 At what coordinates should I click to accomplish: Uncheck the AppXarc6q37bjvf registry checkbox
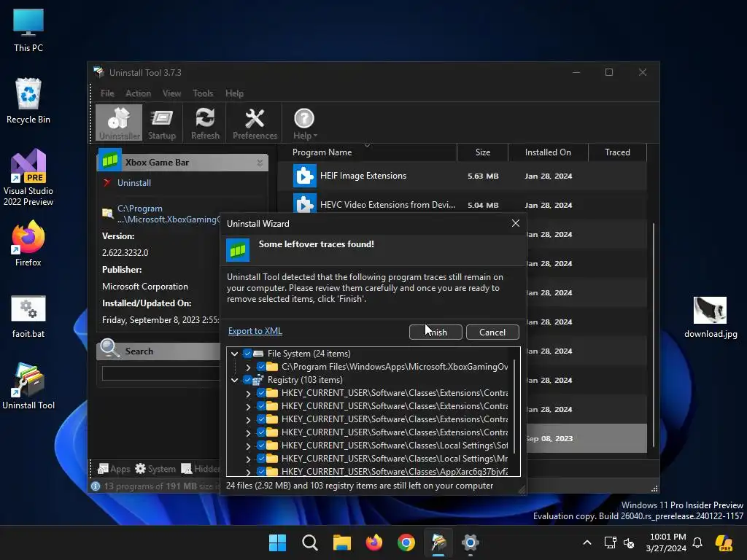click(261, 472)
